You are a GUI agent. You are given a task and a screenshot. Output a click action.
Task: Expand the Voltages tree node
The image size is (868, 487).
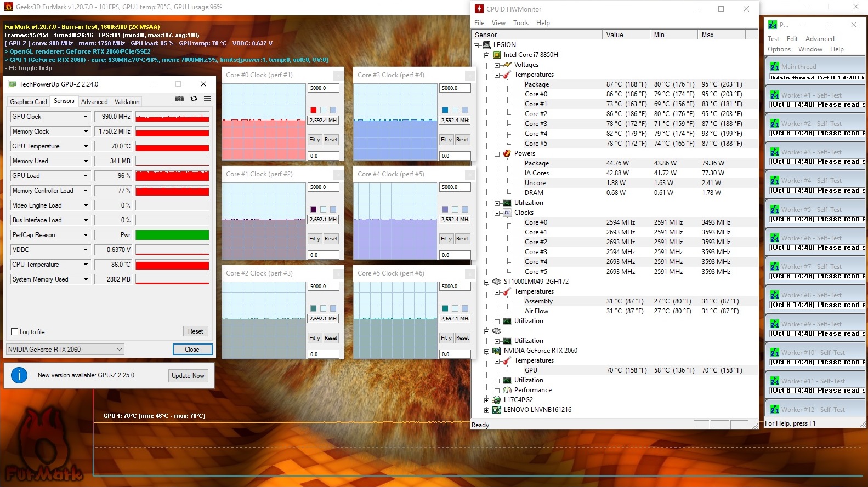click(497, 65)
